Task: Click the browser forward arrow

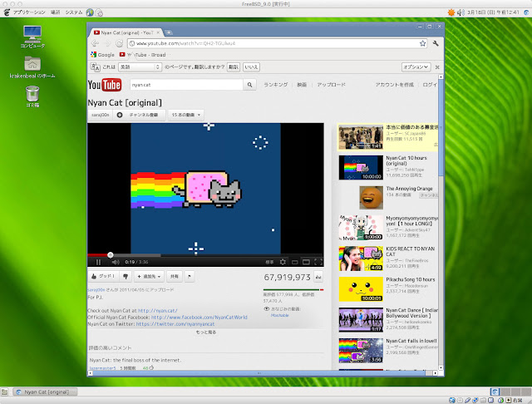Action: [x=107, y=43]
